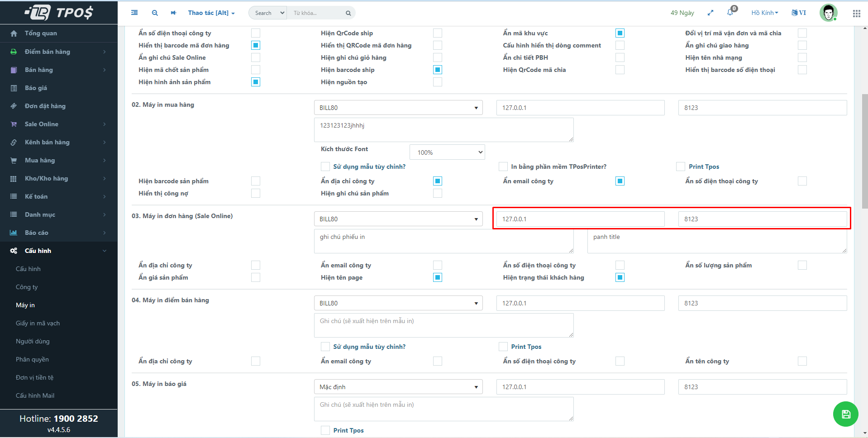
Task: Uncheck Hiện hình ảnh sản phẩm checkbox
Action: point(256,82)
